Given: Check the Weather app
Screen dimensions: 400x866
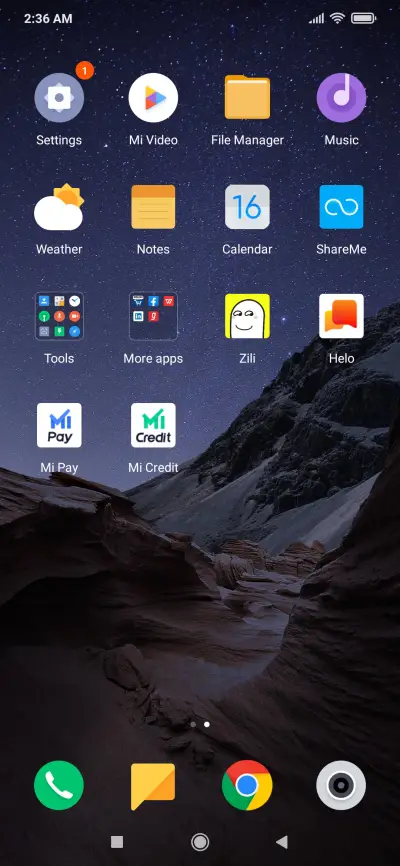Looking at the screenshot, I should tap(59, 207).
